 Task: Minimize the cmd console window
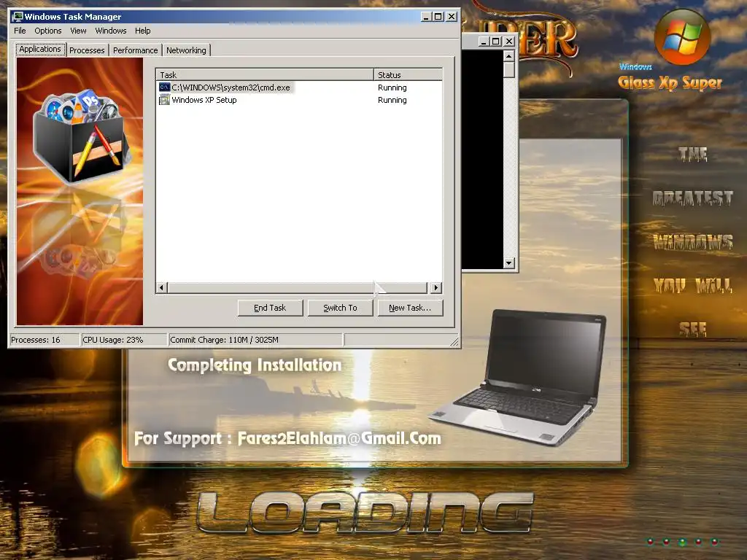[x=484, y=42]
